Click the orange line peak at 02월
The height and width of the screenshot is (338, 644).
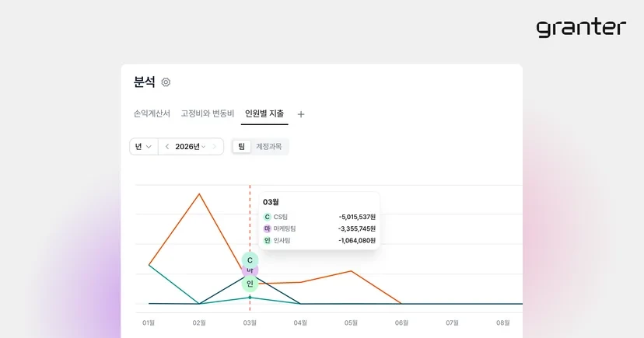199,193
